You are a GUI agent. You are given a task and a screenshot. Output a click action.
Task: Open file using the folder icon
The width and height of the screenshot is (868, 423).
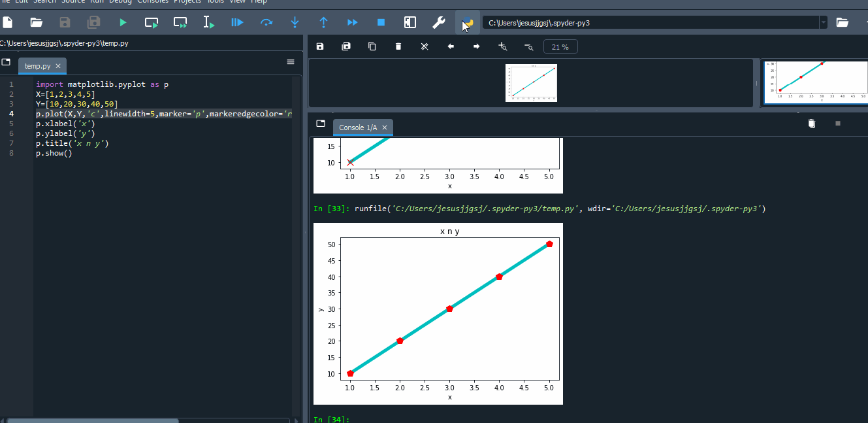click(37, 22)
